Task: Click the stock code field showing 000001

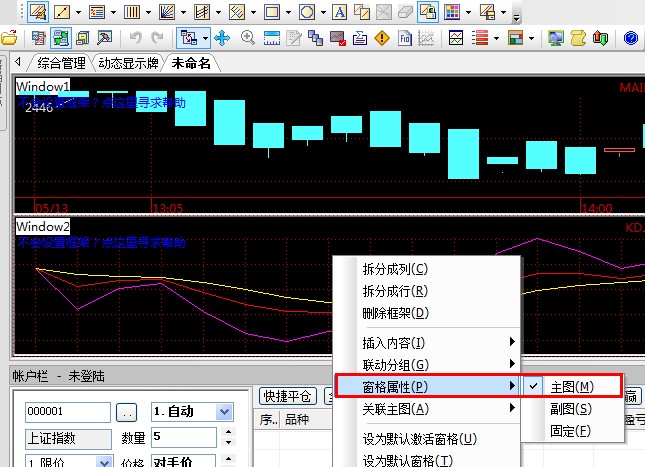Action: (67, 412)
